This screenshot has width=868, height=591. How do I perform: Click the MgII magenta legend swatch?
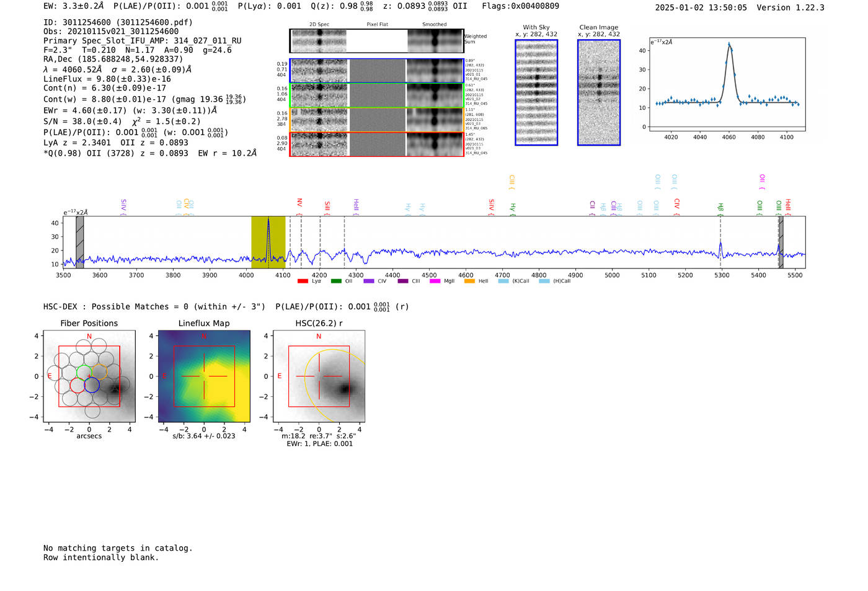tap(435, 282)
